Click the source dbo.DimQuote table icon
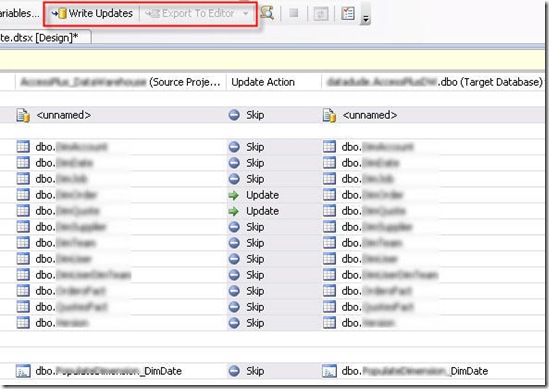 click(x=23, y=211)
